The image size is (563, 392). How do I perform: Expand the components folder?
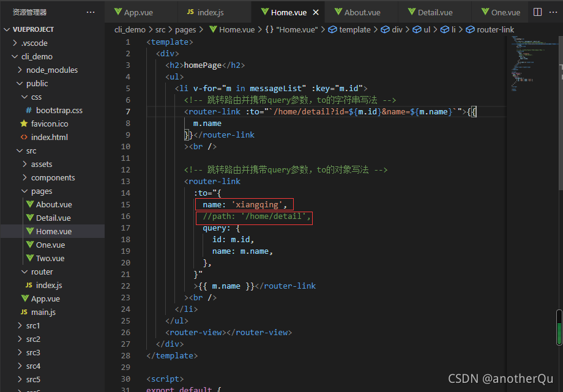[x=24, y=178]
